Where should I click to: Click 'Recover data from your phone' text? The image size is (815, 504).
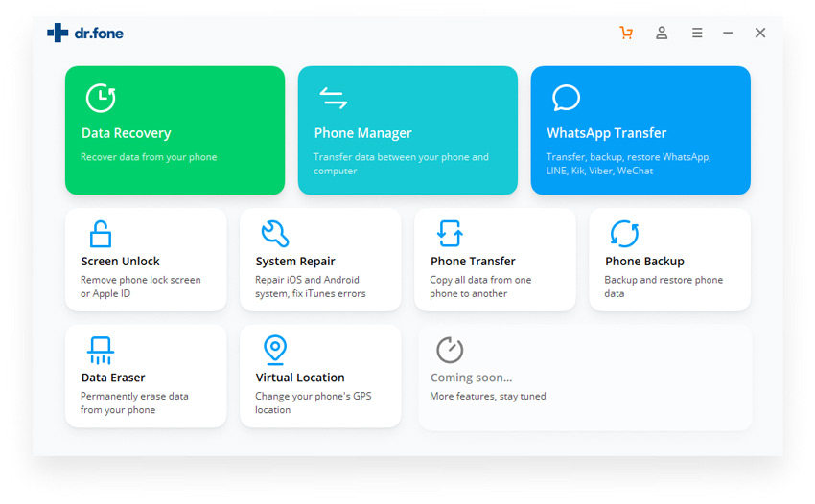pos(149,157)
